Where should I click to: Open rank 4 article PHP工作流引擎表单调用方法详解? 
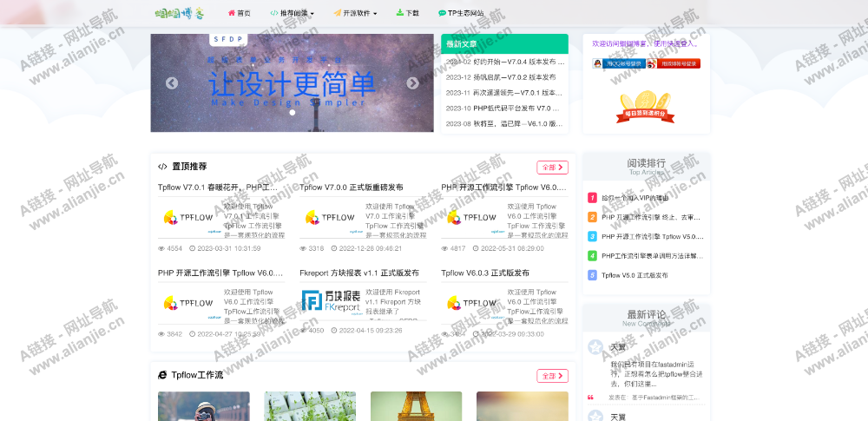pyautogui.click(x=652, y=256)
